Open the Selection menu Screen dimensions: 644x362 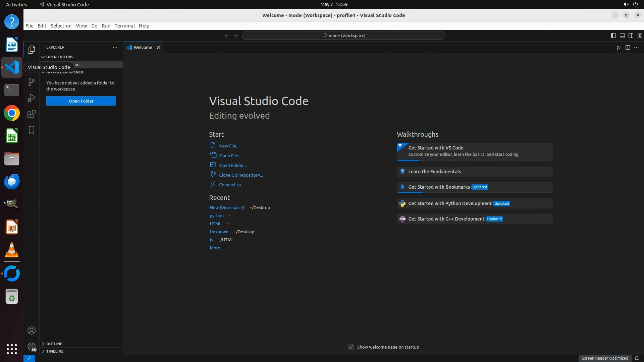point(61,26)
